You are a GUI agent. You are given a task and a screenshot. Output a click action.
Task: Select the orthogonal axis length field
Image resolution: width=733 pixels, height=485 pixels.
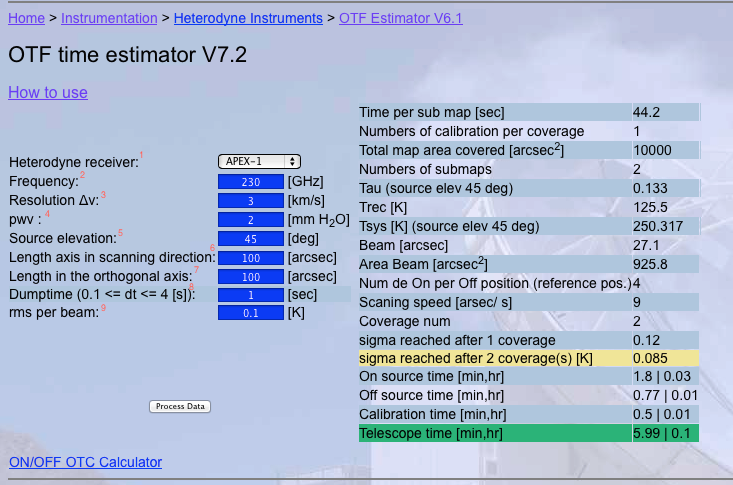point(250,276)
